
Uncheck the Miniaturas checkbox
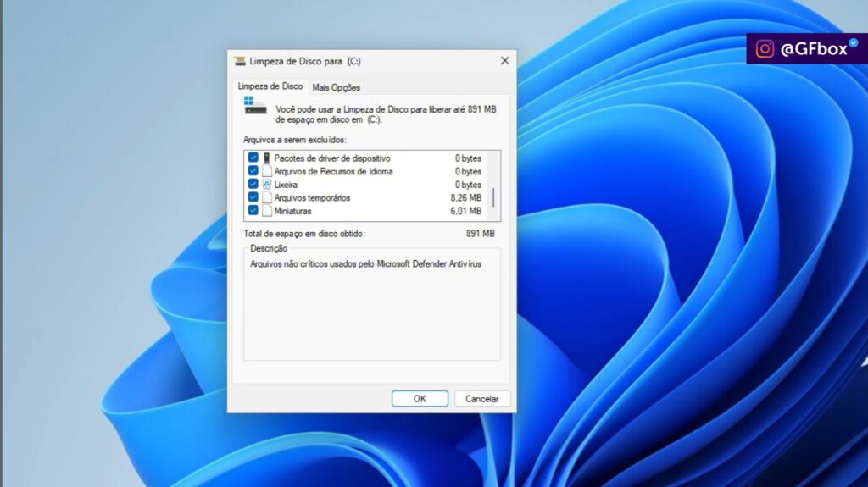click(253, 211)
